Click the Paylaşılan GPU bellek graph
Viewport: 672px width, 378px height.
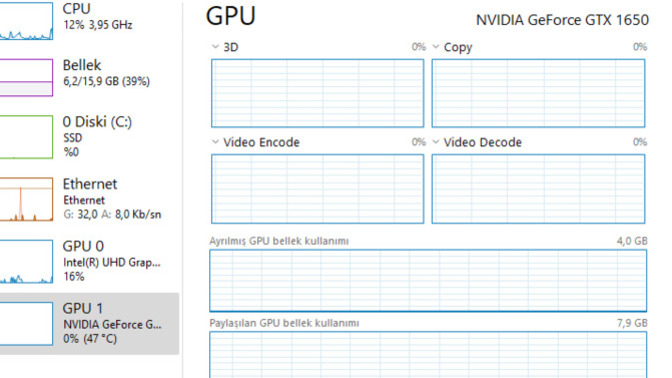coord(428,355)
